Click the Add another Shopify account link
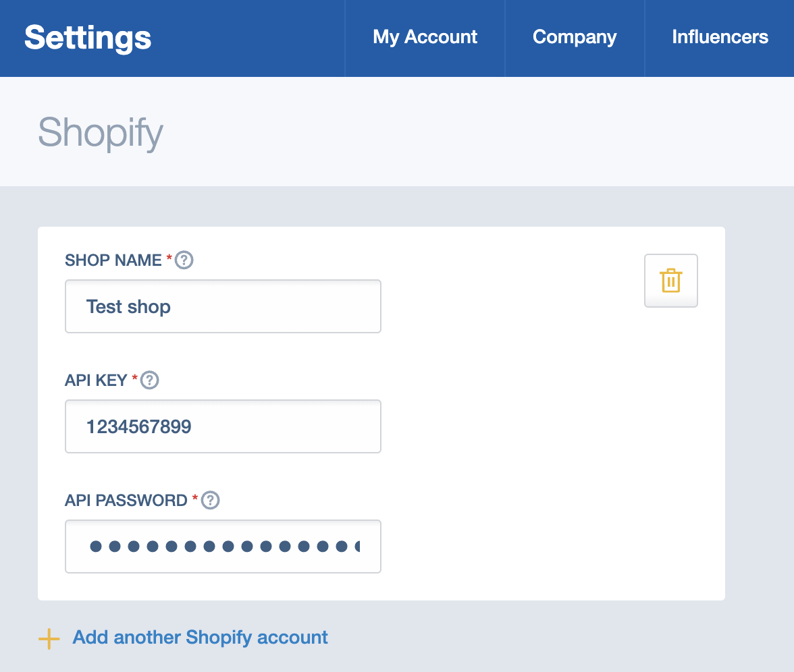 coord(198,637)
